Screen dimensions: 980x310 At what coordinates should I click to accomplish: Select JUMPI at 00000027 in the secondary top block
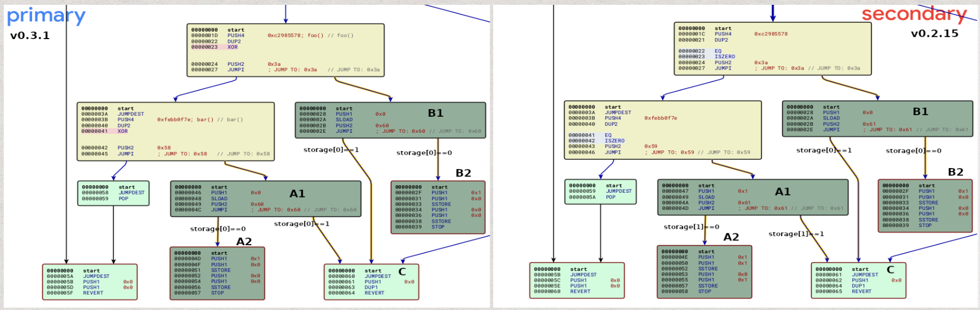tap(769, 69)
